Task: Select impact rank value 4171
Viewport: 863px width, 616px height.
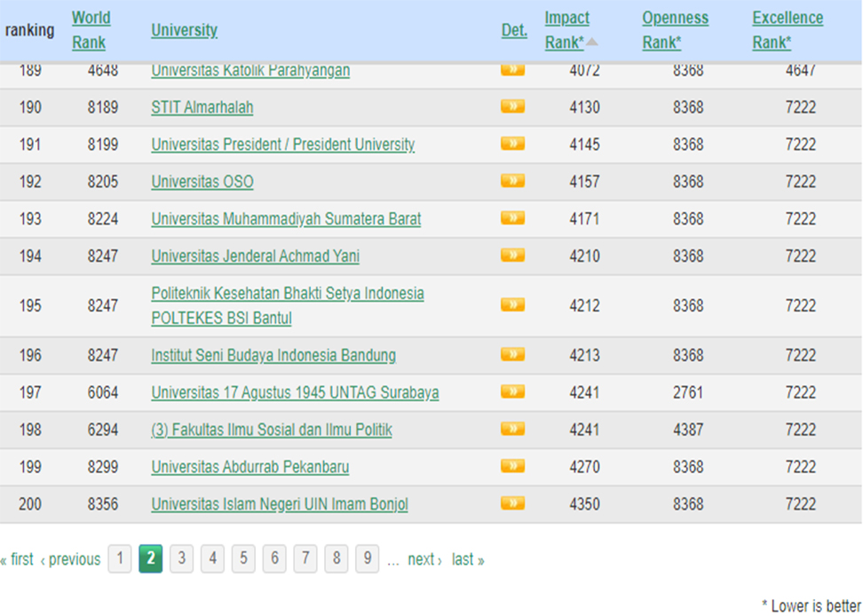Action: click(x=584, y=219)
